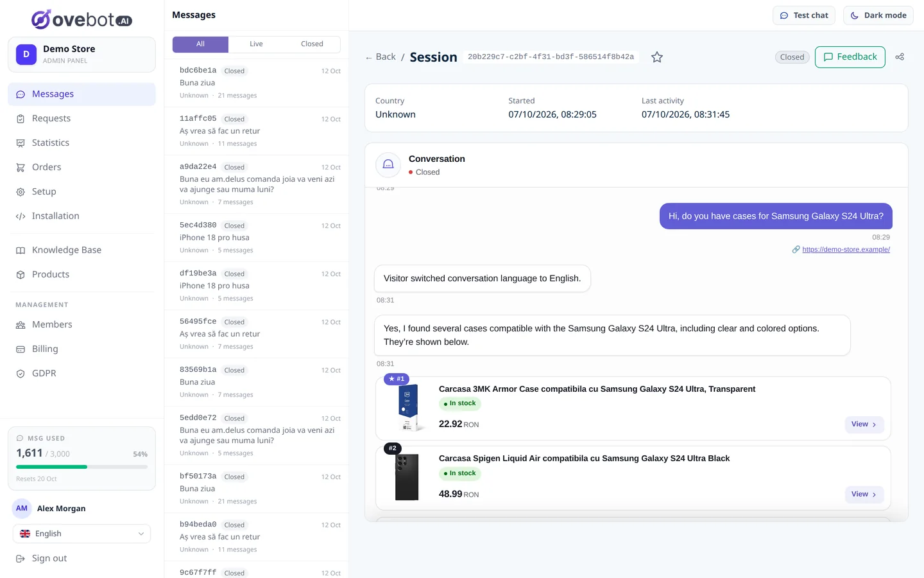The width and height of the screenshot is (924, 578).
Task: Open the demo-store.example link
Action: (x=846, y=250)
